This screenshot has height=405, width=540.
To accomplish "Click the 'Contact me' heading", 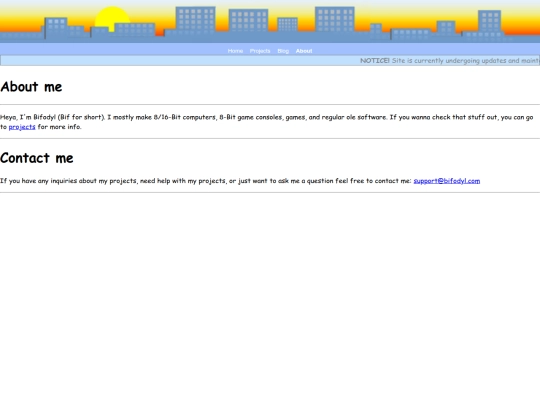I will [x=37, y=158].
